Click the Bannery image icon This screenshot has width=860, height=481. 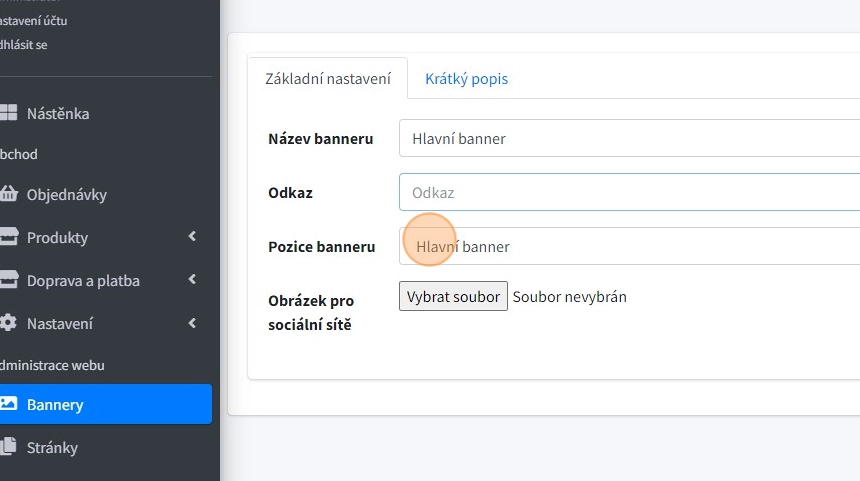point(9,404)
